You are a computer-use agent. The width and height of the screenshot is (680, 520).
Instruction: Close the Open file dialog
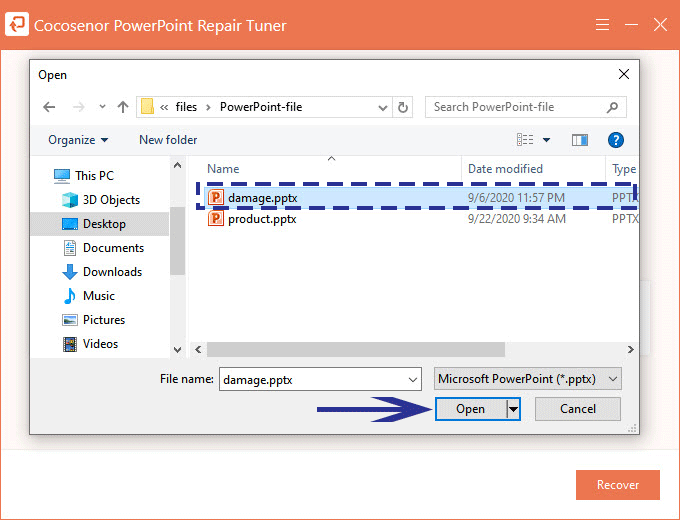coord(624,74)
